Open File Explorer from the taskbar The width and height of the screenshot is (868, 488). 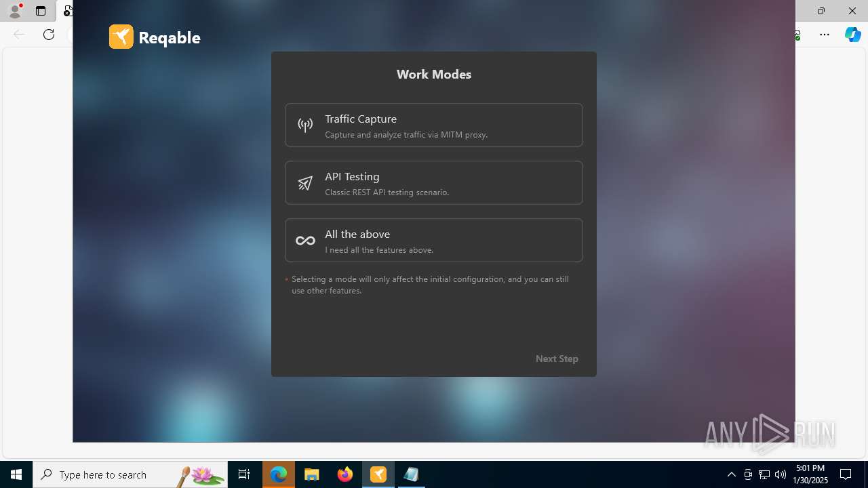(x=312, y=474)
